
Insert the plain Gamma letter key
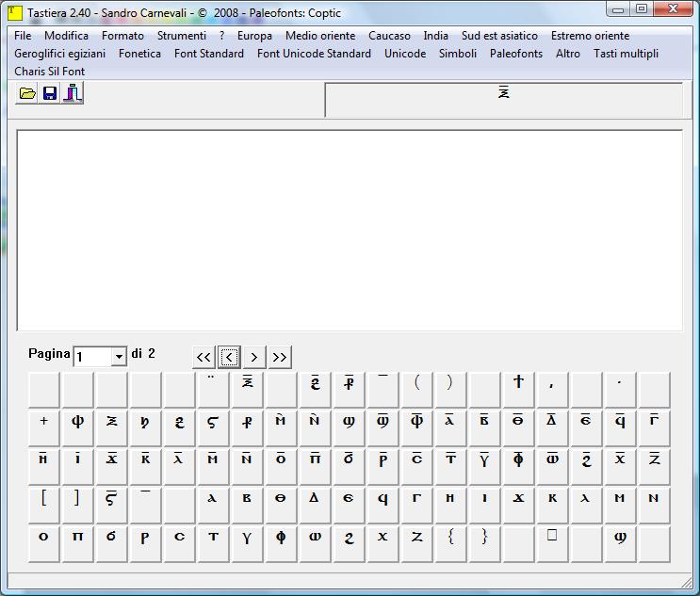[x=416, y=505]
